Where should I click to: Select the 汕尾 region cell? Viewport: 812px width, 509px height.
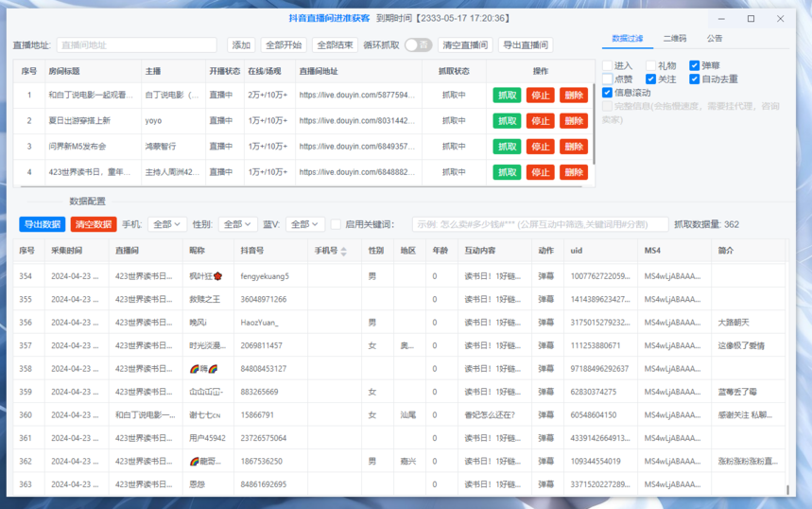coord(408,415)
